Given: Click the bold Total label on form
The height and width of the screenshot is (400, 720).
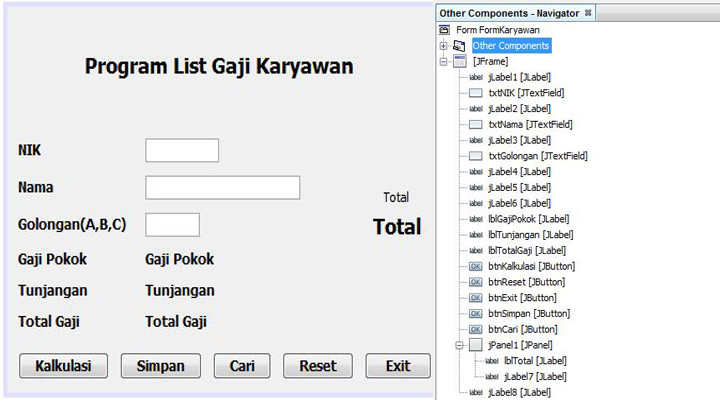Looking at the screenshot, I should [397, 227].
